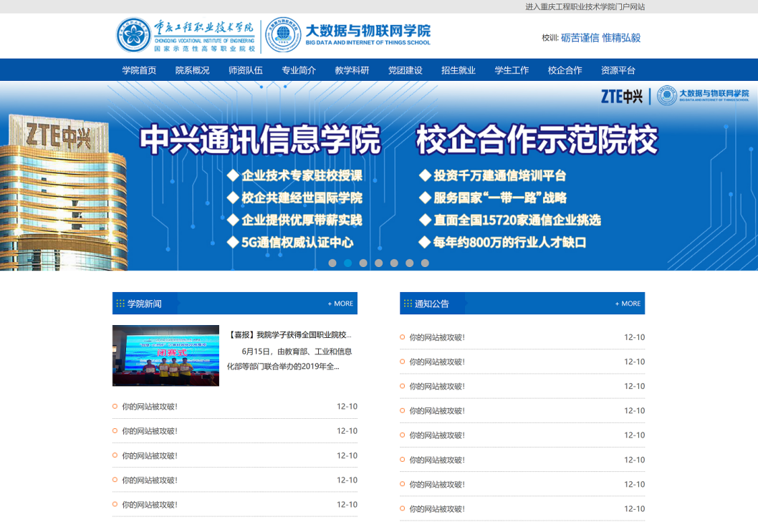Open the 院系概况 menu item
Viewport: 758px width, 532px height.
[x=193, y=70]
